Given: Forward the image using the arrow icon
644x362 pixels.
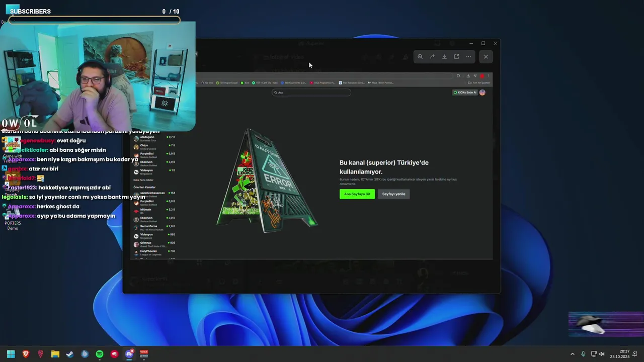Looking at the screenshot, I should [x=432, y=57].
